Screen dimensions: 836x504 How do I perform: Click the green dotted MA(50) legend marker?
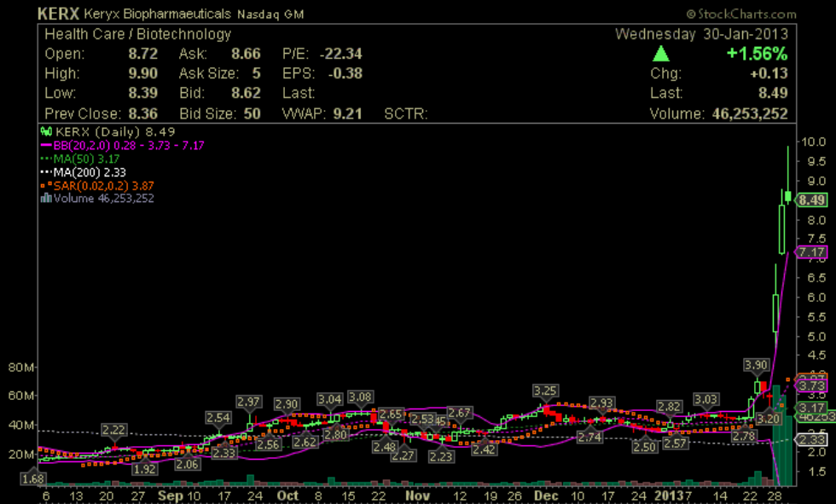click(x=46, y=159)
